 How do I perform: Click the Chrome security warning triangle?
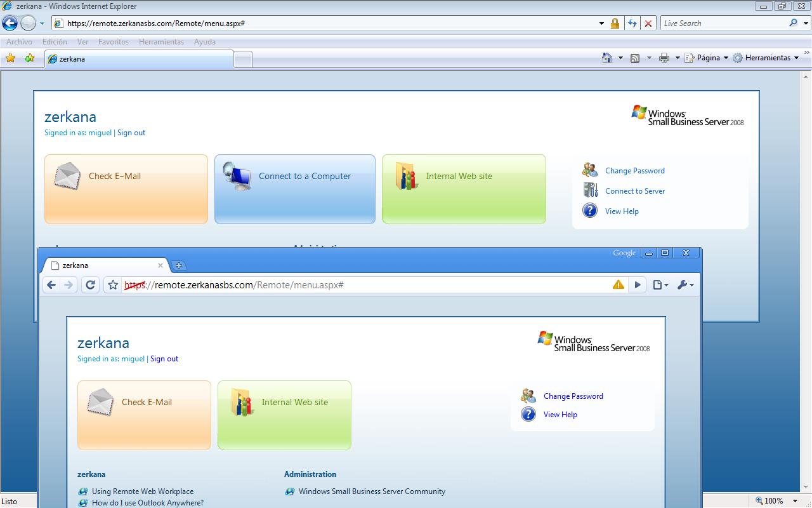[618, 284]
